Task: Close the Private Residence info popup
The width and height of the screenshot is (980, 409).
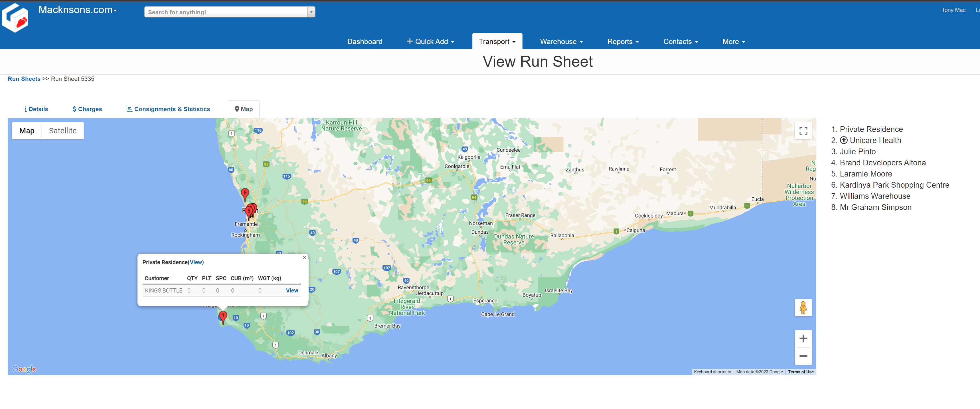Action: pyautogui.click(x=304, y=257)
